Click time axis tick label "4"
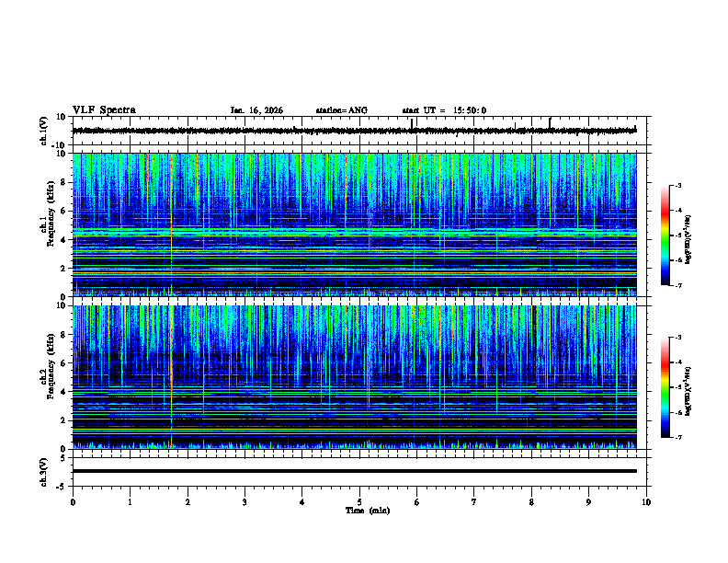728x563 pixels. point(301,501)
